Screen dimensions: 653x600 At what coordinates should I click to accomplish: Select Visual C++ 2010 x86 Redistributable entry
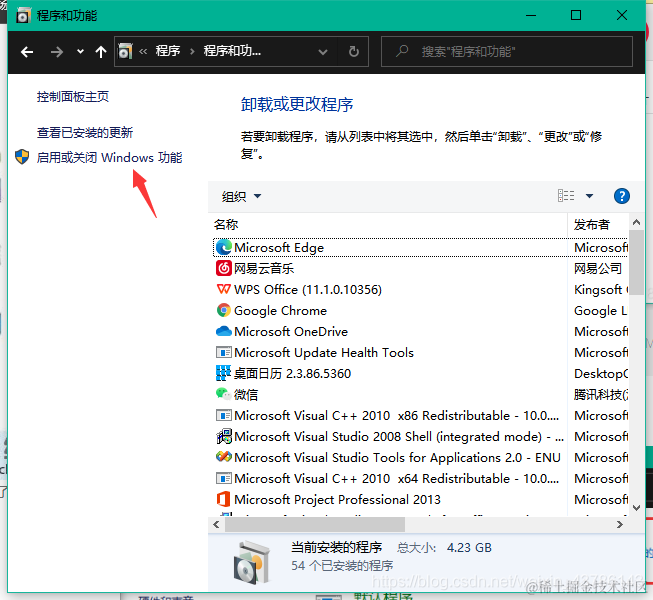[396, 416]
